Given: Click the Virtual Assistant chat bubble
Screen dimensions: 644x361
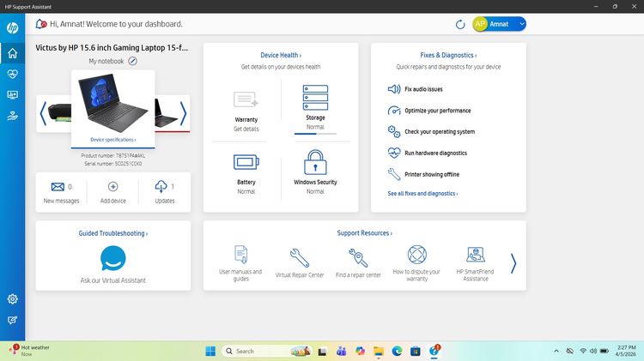Looking at the screenshot, I should pos(113,258).
